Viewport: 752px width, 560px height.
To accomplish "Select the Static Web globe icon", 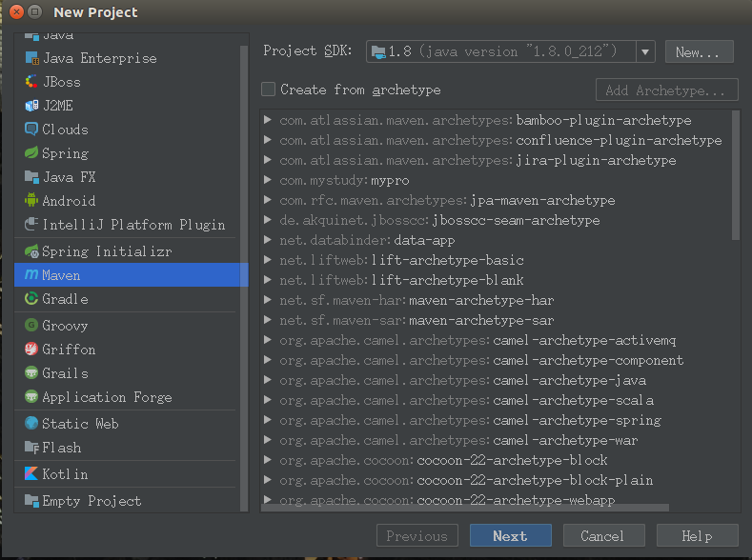I will click(x=31, y=423).
